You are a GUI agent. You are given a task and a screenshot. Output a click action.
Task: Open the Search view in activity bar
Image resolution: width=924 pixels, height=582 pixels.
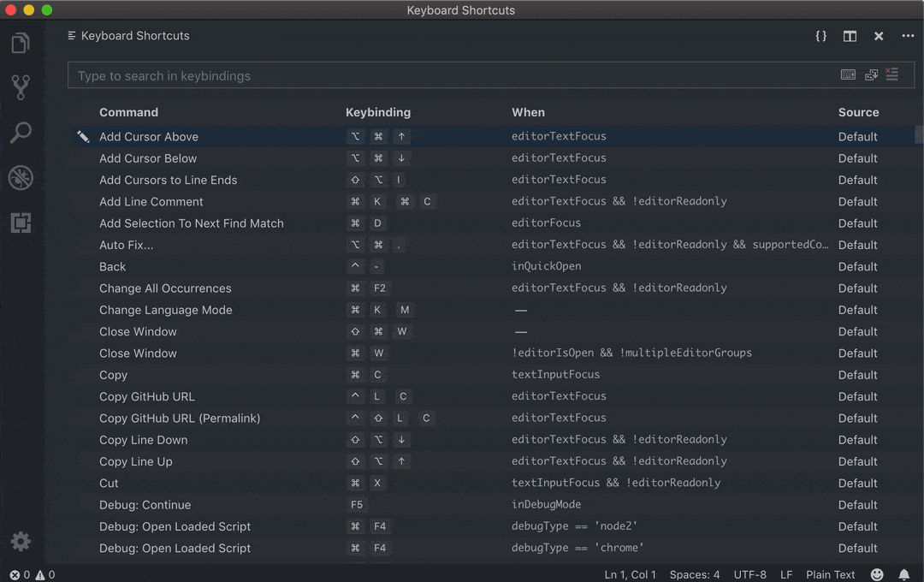click(x=21, y=133)
